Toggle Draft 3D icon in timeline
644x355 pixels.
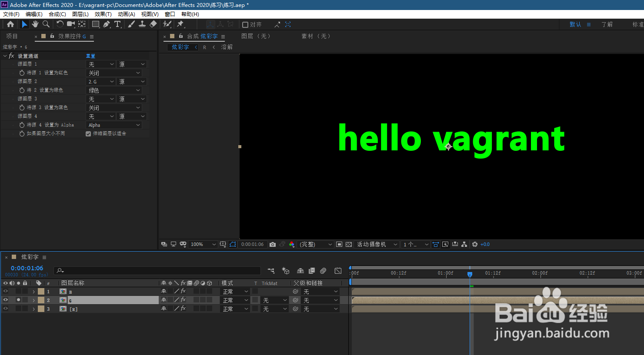286,271
